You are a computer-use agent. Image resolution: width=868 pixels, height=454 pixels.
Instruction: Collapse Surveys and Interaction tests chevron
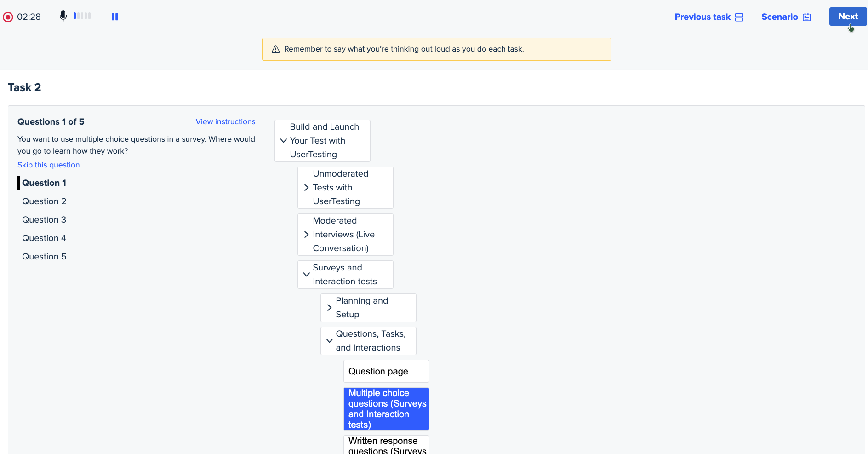pyautogui.click(x=307, y=275)
